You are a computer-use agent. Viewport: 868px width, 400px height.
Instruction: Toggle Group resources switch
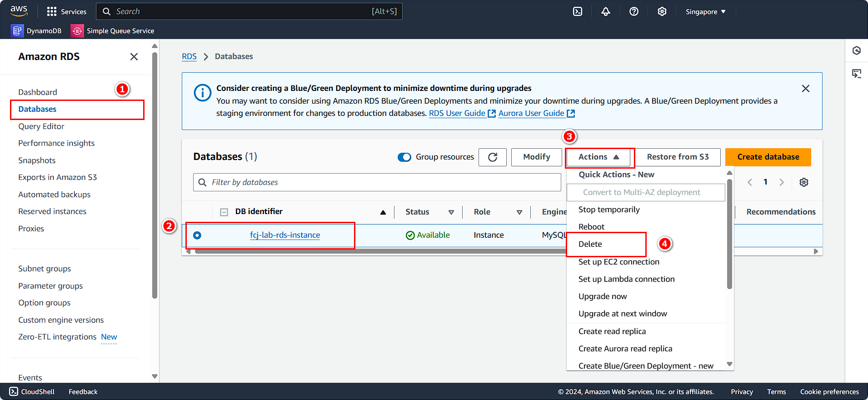(x=404, y=157)
